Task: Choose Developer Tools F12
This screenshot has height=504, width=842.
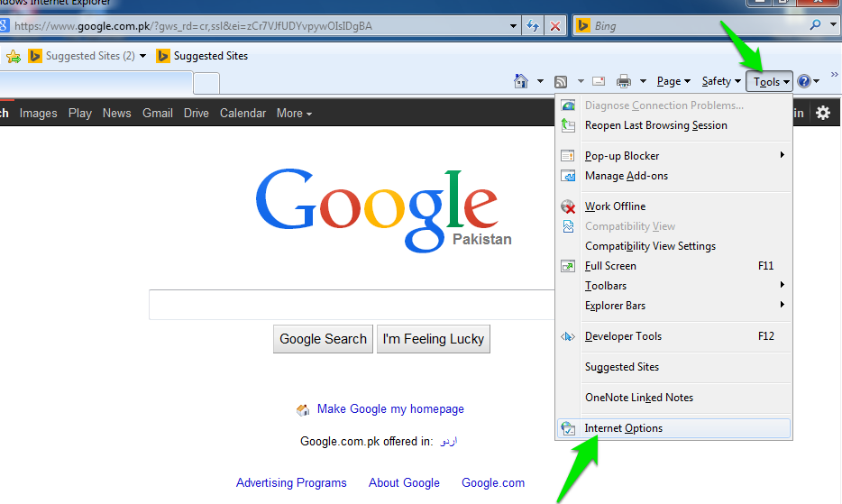Action: [x=674, y=336]
